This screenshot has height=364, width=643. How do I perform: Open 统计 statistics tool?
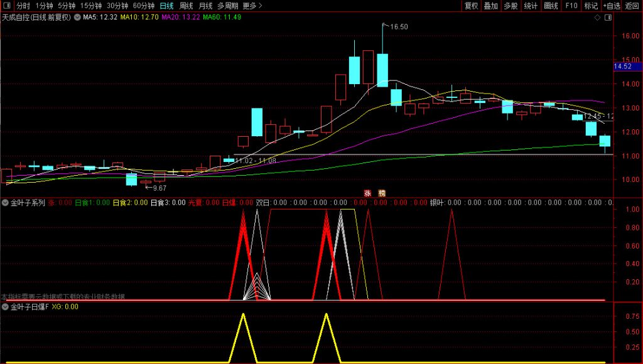tap(531, 6)
